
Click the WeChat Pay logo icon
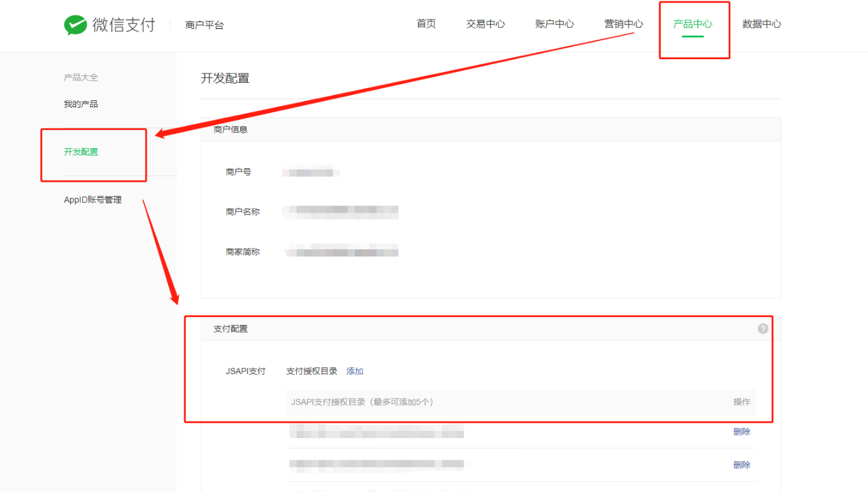pos(75,25)
